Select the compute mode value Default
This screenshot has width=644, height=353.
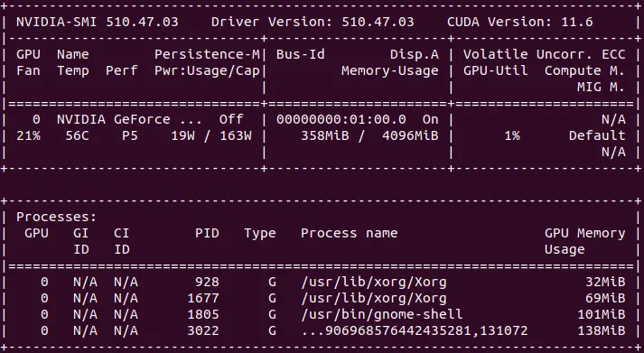tap(597, 135)
